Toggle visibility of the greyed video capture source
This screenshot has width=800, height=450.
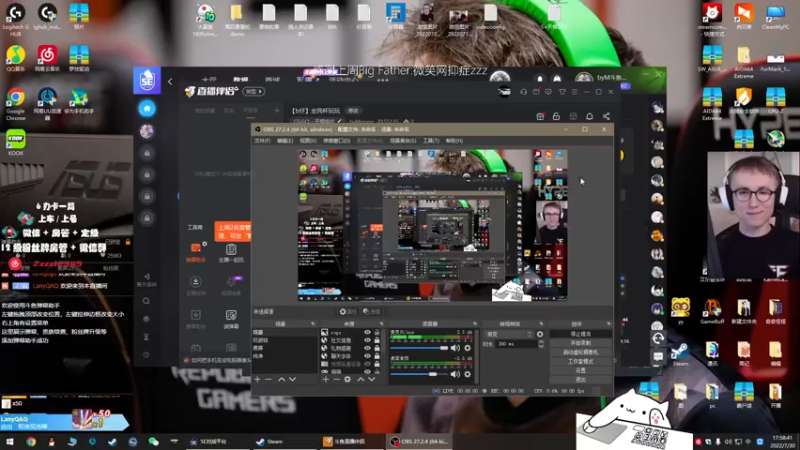(x=367, y=364)
